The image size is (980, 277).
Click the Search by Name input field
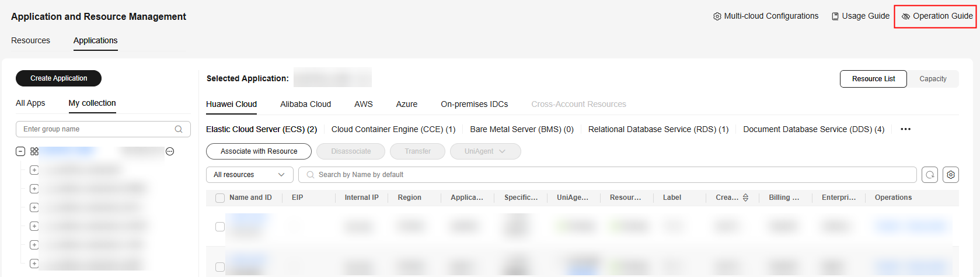607,175
